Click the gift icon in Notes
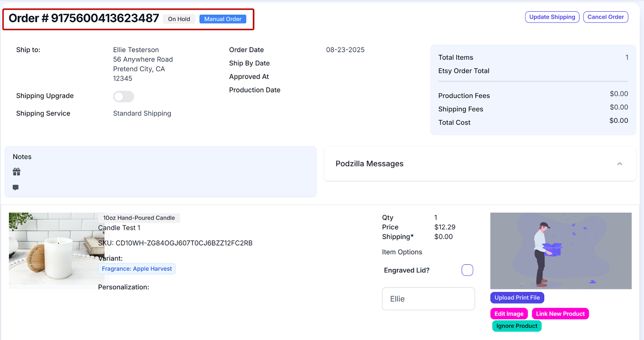 pos(17,172)
